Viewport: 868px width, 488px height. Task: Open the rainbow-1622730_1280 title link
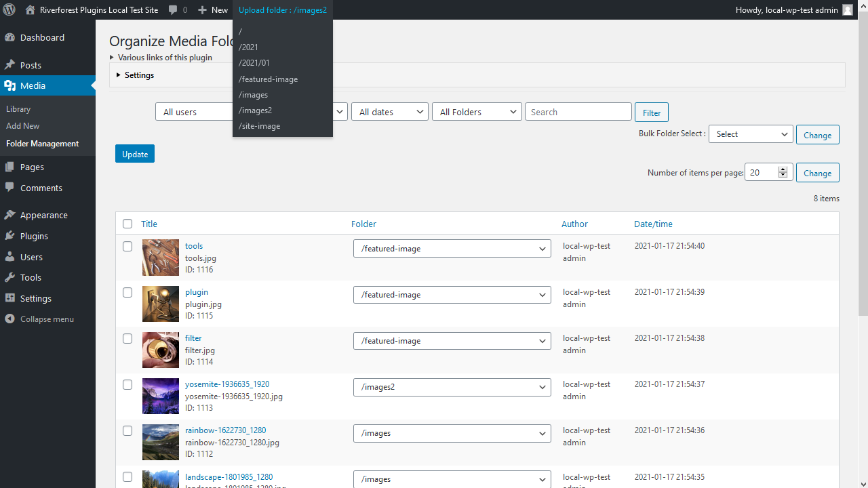tap(225, 430)
